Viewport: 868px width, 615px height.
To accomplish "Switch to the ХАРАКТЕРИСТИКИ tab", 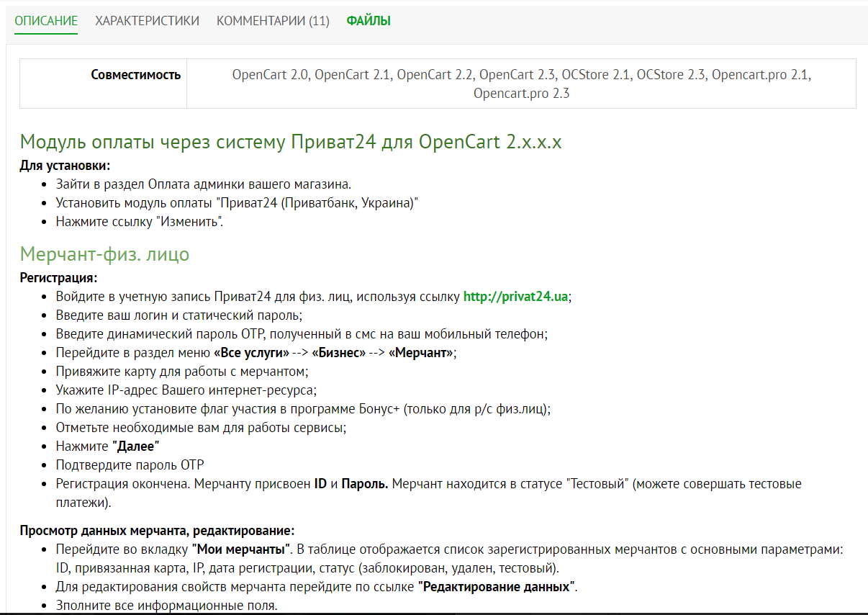I will point(147,21).
